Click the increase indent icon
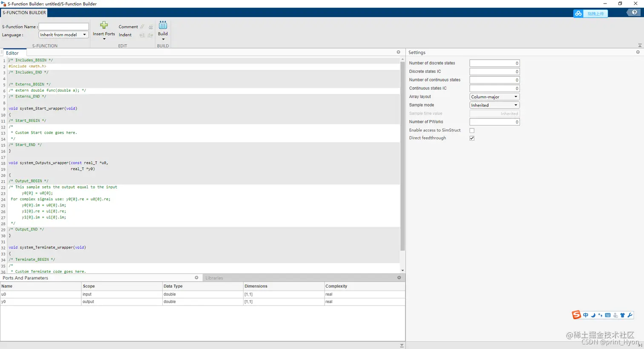The image size is (644, 349). (150, 35)
